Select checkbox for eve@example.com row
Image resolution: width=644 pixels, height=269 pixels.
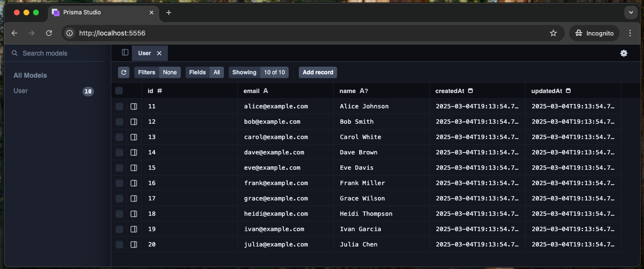(x=119, y=168)
